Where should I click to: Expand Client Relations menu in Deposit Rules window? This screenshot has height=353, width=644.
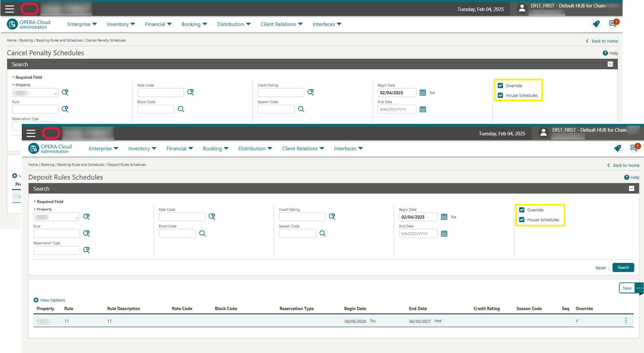pyautogui.click(x=303, y=149)
